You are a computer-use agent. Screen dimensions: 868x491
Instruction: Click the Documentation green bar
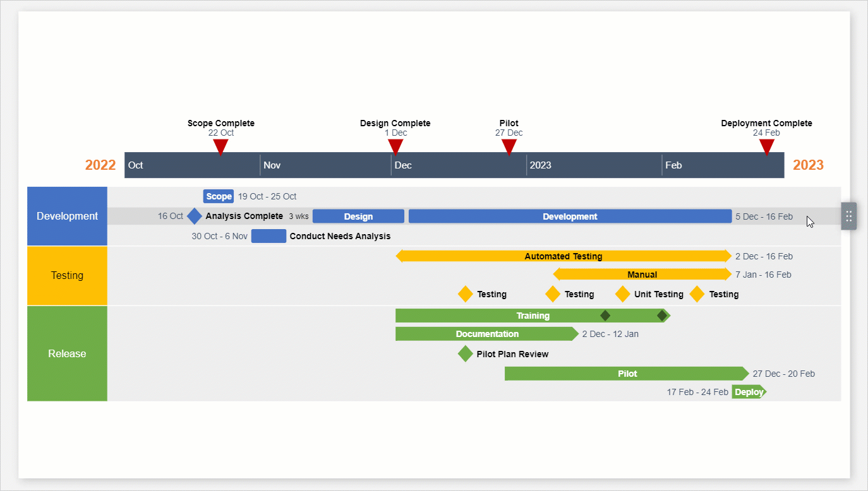[x=486, y=333]
